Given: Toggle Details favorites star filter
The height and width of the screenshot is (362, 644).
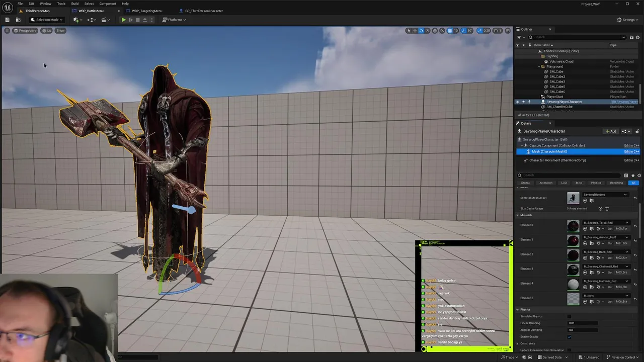Looking at the screenshot, I should coord(632,175).
